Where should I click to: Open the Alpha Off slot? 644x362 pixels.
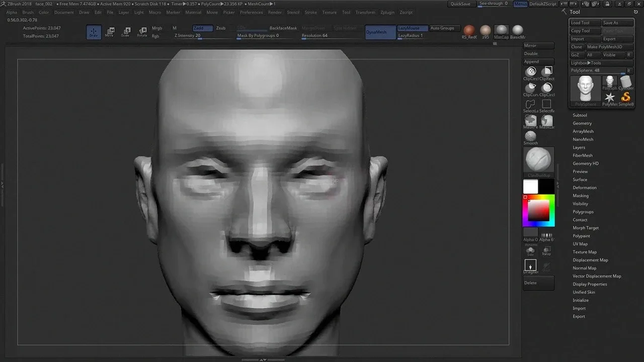[x=531, y=235]
